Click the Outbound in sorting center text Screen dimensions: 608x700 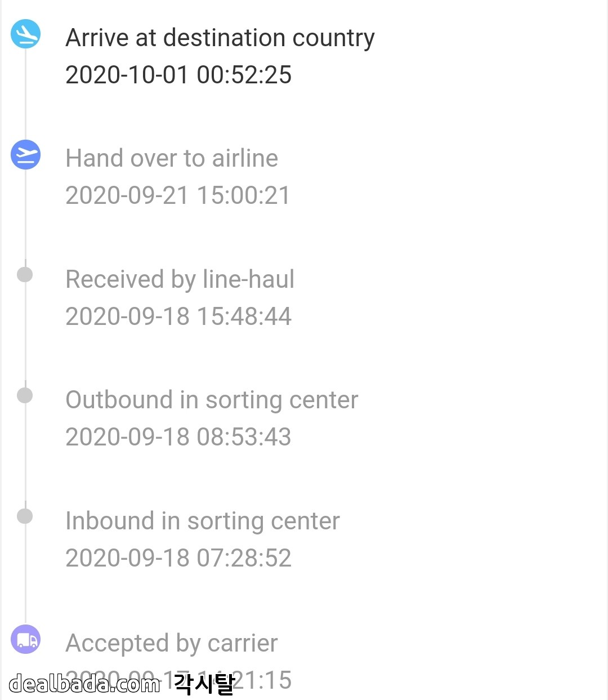[212, 400]
